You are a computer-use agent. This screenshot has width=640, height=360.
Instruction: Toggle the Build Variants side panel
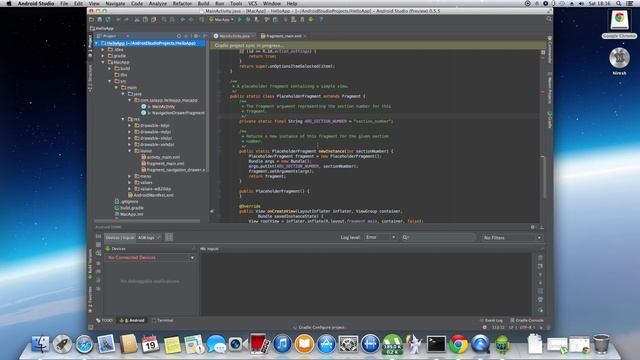pos(90,264)
